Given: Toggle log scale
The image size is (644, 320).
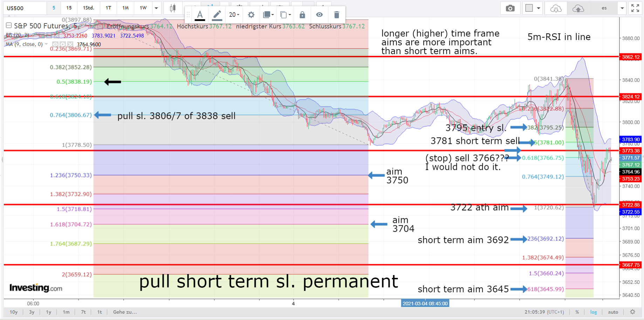Looking at the screenshot, I should 594,312.
